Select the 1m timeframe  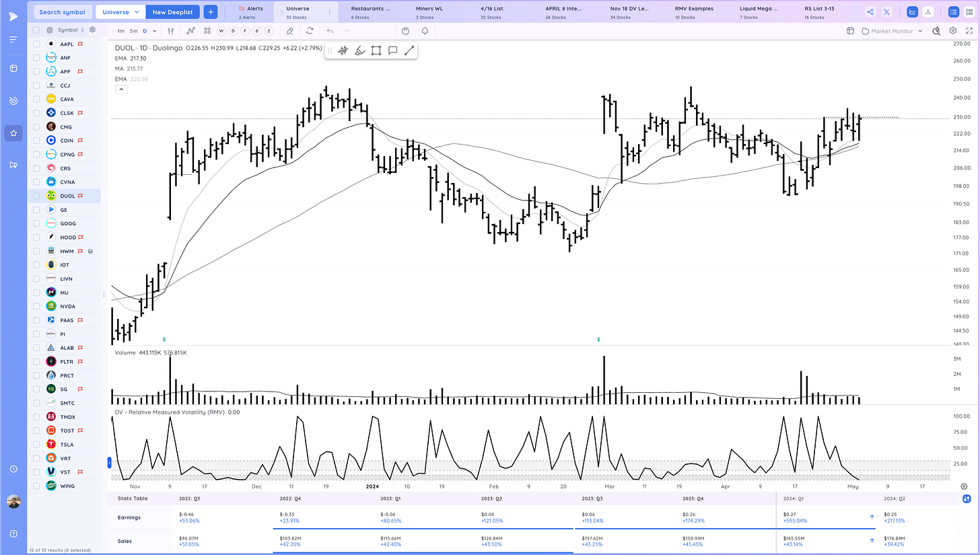click(120, 31)
